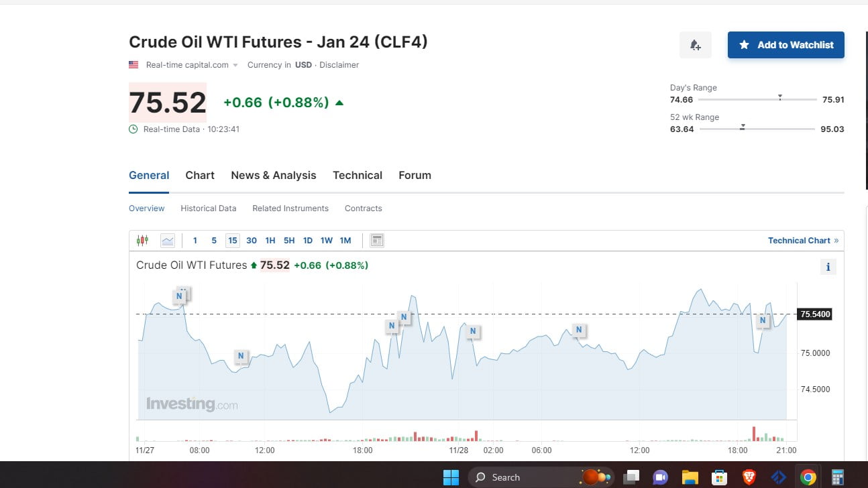868x488 pixels.
Task: Select the 15 minute interval
Action: [x=233, y=240]
